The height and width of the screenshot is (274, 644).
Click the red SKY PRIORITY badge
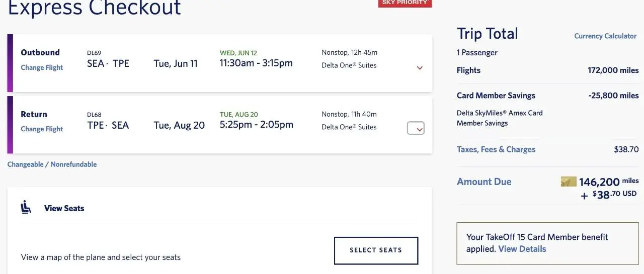click(405, 3)
